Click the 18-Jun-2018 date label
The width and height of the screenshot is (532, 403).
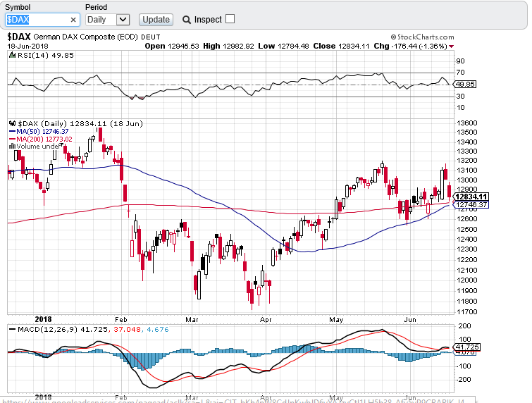coord(27,46)
